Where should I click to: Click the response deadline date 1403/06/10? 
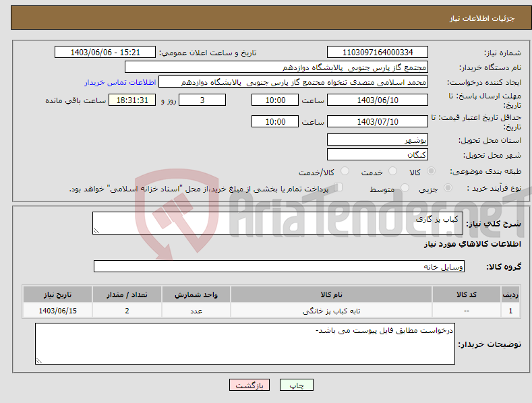[x=378, y=100]
